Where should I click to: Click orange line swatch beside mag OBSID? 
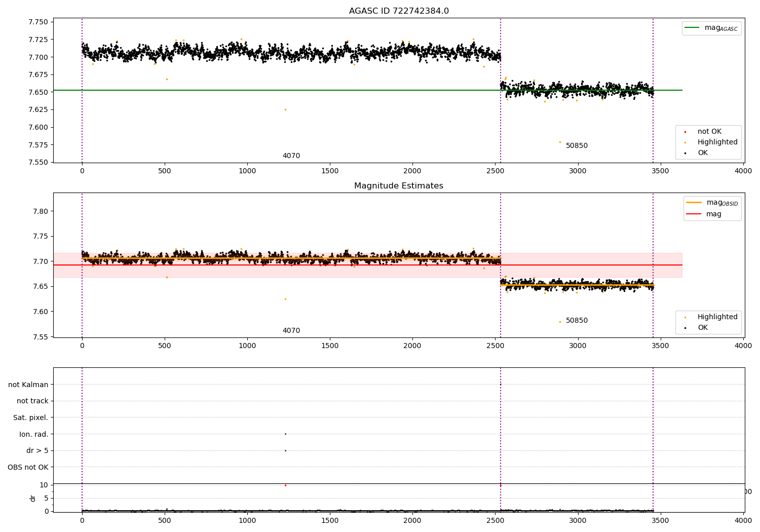(x=694, y=202)
